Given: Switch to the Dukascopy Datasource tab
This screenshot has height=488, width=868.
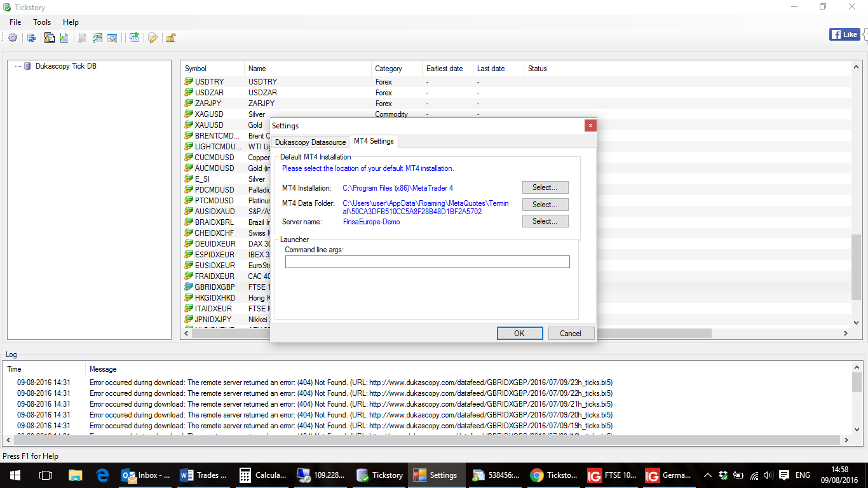Looking at the screenshot, I should click(310, 142).
